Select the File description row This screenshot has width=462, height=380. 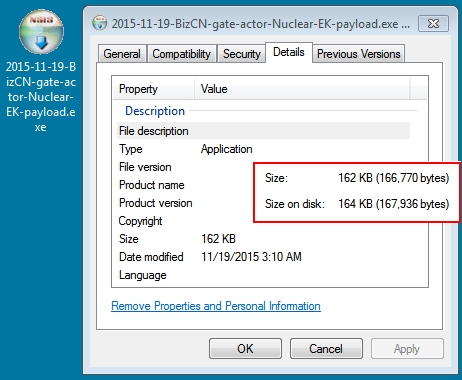[264, 131]
